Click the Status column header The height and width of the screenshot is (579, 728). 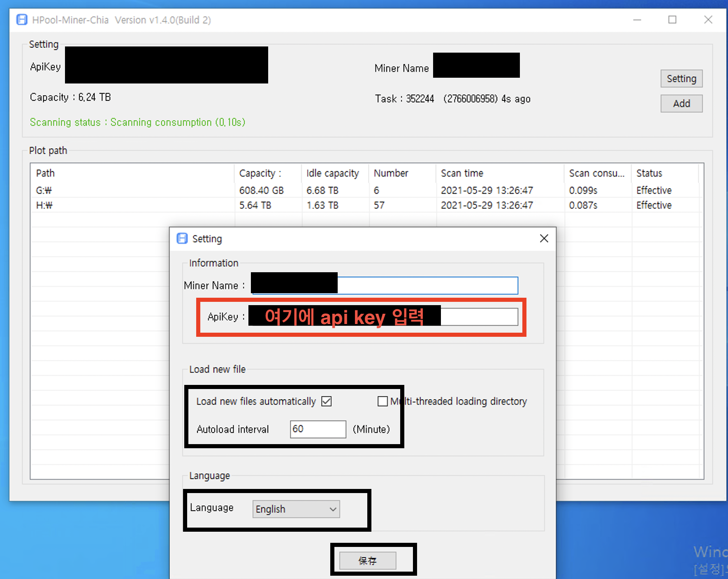pyautogui.click(x=665, y=173)
